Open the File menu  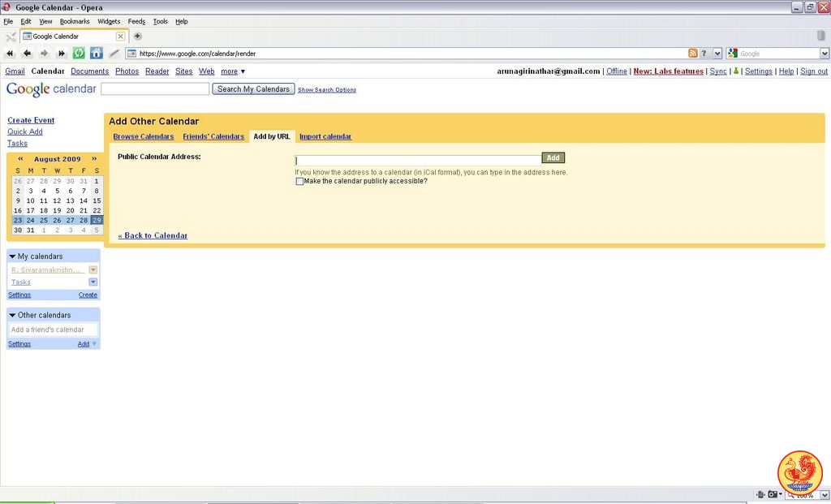8,21
